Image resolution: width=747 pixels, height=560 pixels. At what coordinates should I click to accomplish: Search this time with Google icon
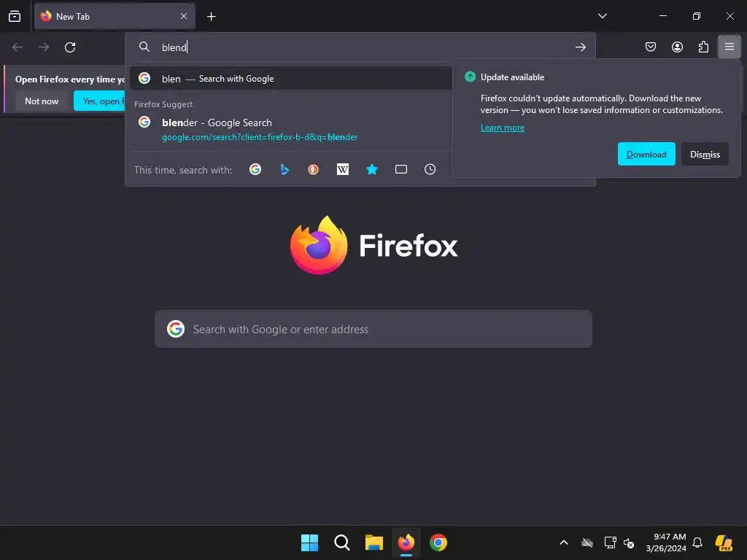[255, 169]
